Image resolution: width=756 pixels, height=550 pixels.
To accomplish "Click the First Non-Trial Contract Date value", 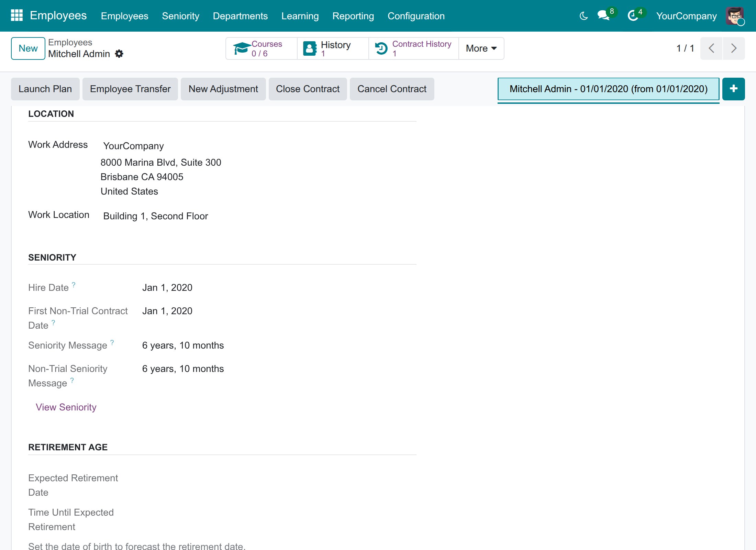I will click(167, 311).
